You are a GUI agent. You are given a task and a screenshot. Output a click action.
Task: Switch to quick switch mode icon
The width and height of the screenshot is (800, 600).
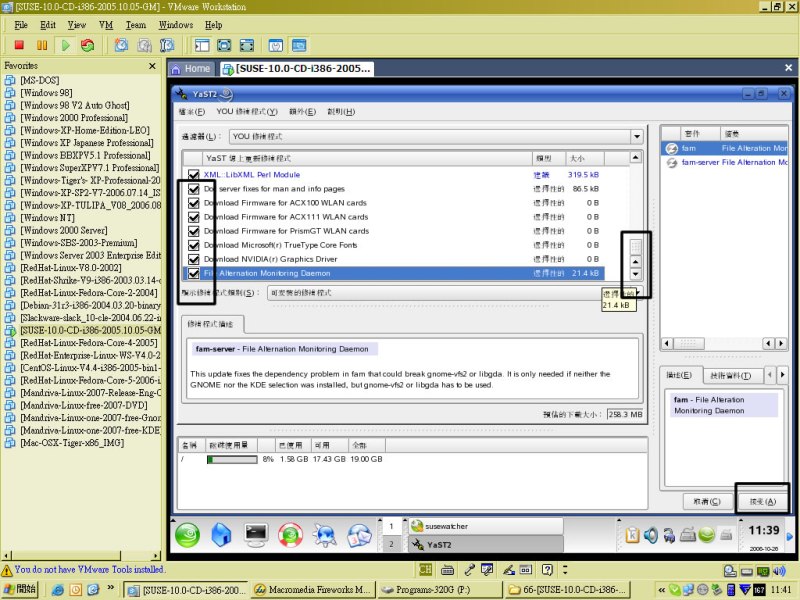click(224, 45)
